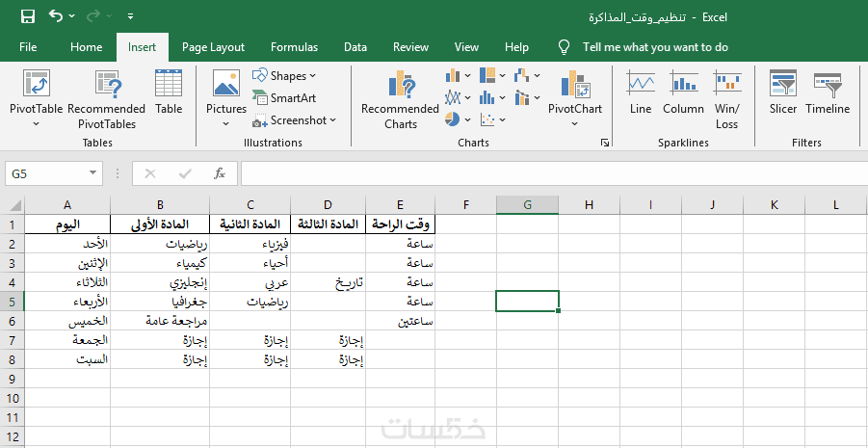Screen dimensions: 868x448
Task: Expand the Charts dialog launcher
Action: [605, 143]
